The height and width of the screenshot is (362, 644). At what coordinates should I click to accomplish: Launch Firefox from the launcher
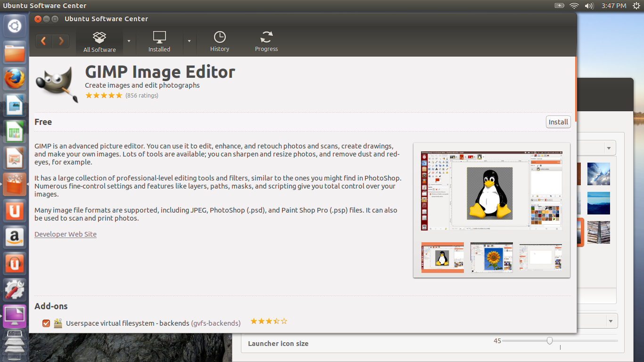coord(15,79)
